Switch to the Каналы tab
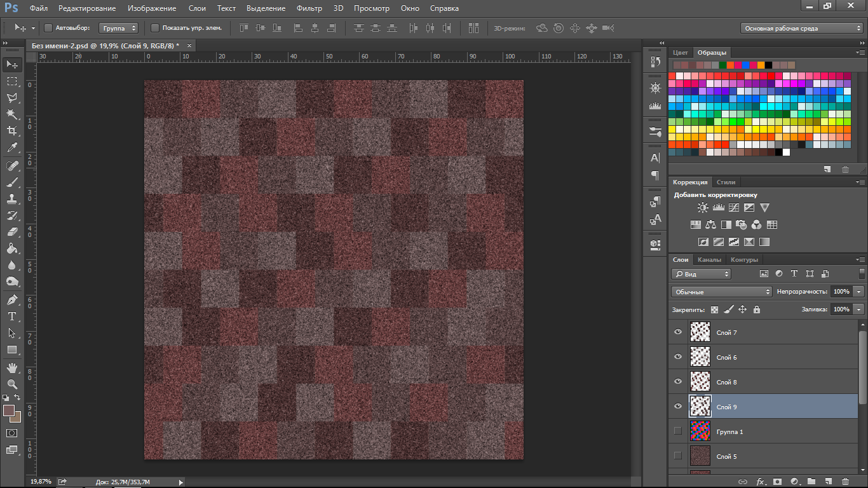The width and height of the screenshot is (868, 488). [709, 260]
